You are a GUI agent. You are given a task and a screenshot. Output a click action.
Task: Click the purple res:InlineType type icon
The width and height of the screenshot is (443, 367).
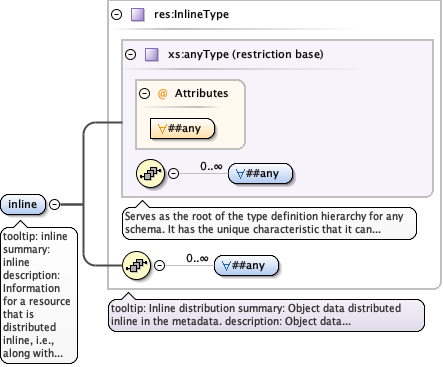[138, 15]
